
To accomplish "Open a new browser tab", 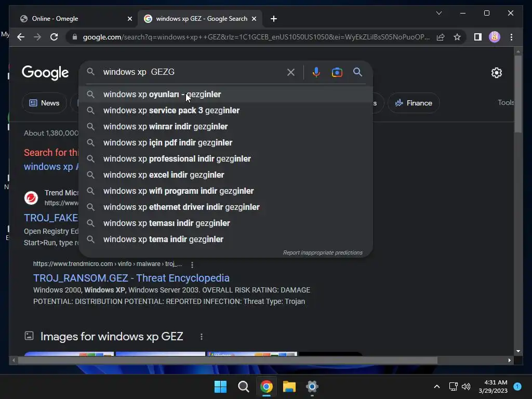I will 274,19.
